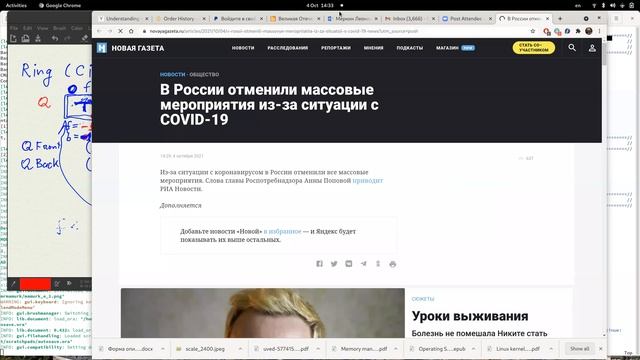This screenshot has width=640, height=360.
Task: Expand options for scale_2400.jpeg download
Action: [x=240, y=349]
